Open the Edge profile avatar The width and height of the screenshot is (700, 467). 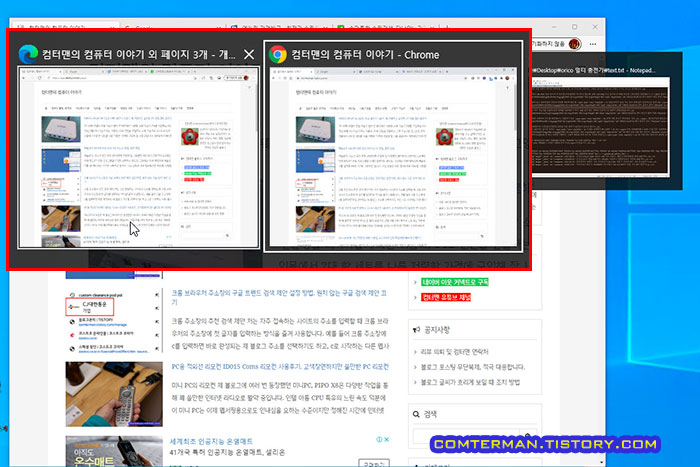574,44
